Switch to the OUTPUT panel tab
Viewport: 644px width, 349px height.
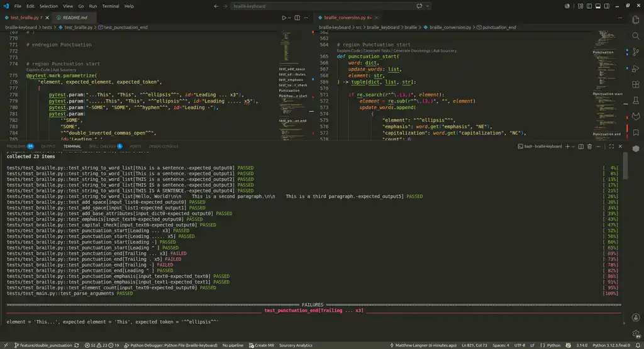pos(48,146)
